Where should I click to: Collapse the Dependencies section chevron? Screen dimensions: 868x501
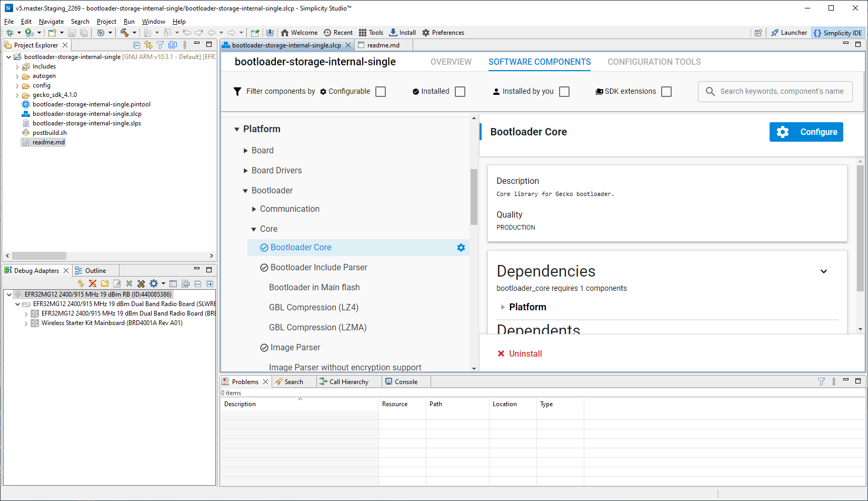[824, 271]
